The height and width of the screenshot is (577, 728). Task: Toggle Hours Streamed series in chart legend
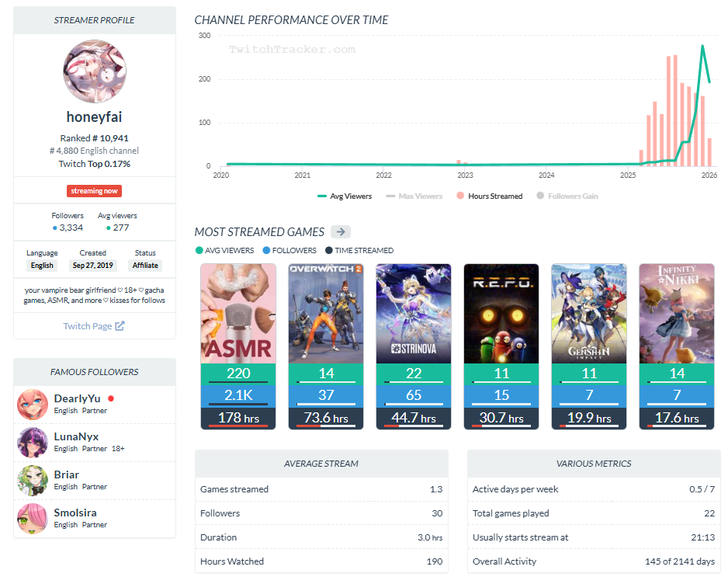[x=490, y=196]
